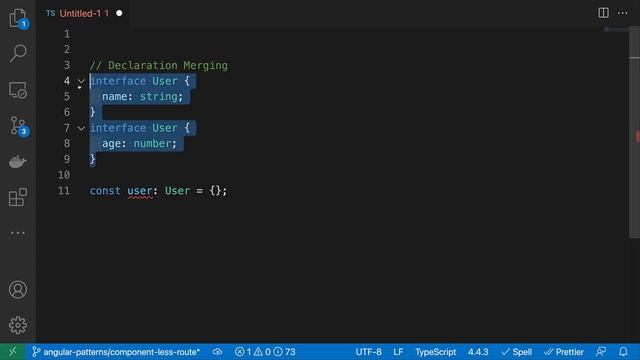Split the editor to the right
The height and width of the screenshot is (360, 640).
pos(603,13)
